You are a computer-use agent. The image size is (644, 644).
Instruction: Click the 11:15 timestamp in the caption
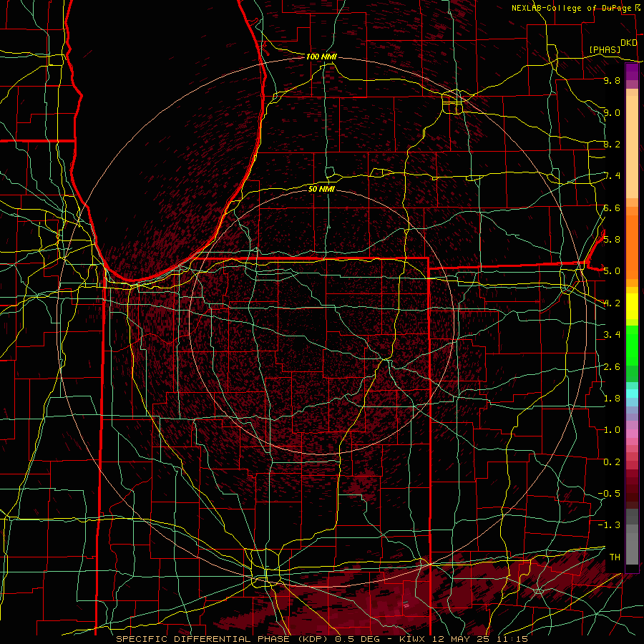point(512,639)
